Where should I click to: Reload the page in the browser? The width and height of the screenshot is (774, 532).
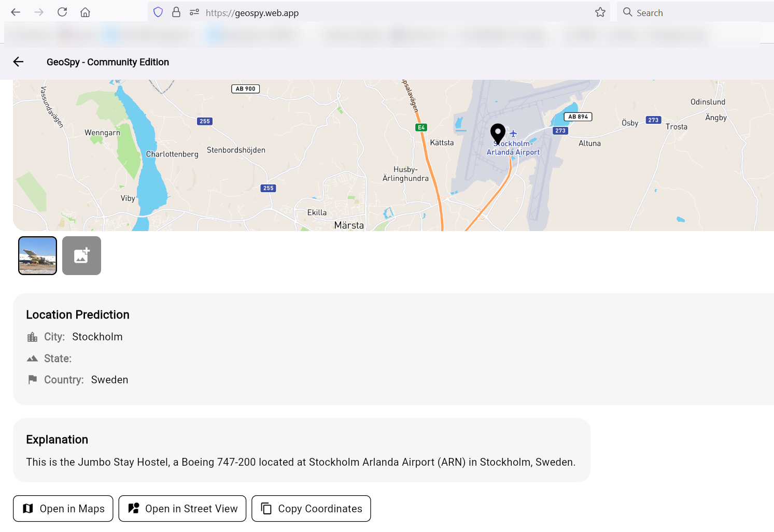point(62,12)
